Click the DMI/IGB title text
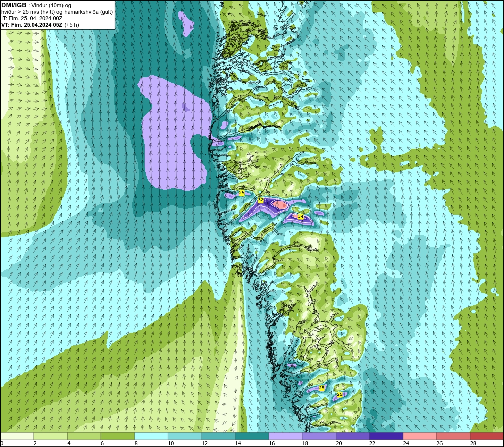Screen dimensions: 504x447 (x=14, y=5)
